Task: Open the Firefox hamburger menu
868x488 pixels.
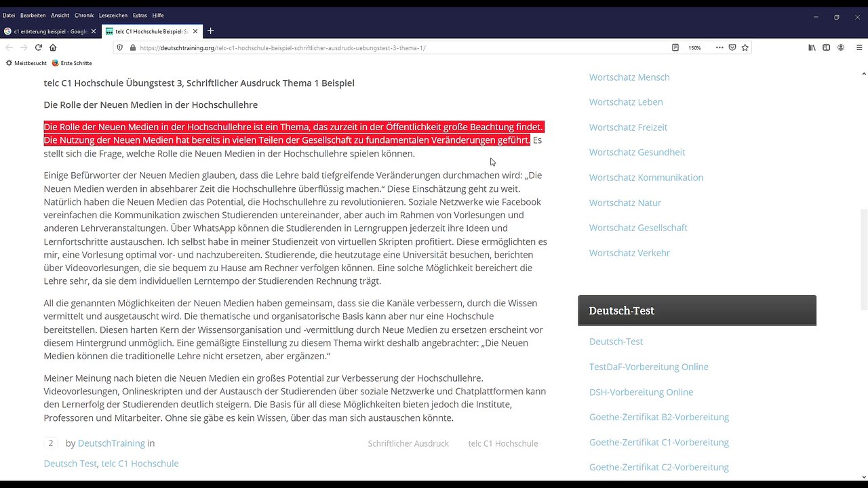Action: (859, 47)
